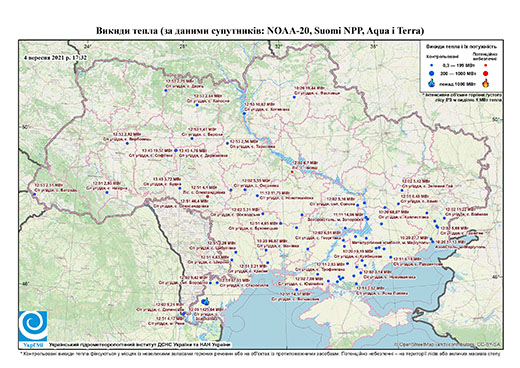Screen dimensions: 520x368
Task: Select the blue marker under the 2.75 MW label
Action: point(166,90)
